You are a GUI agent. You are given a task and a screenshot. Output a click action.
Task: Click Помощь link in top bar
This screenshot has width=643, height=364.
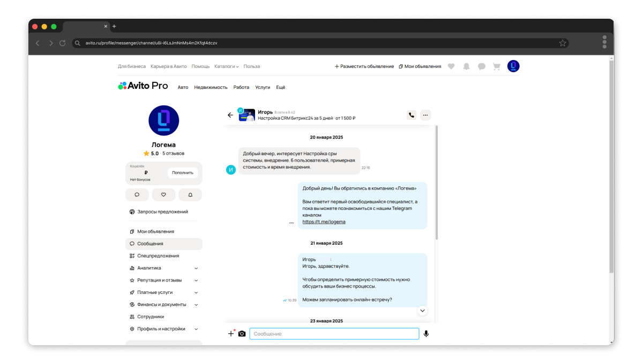tap(201, 66)
